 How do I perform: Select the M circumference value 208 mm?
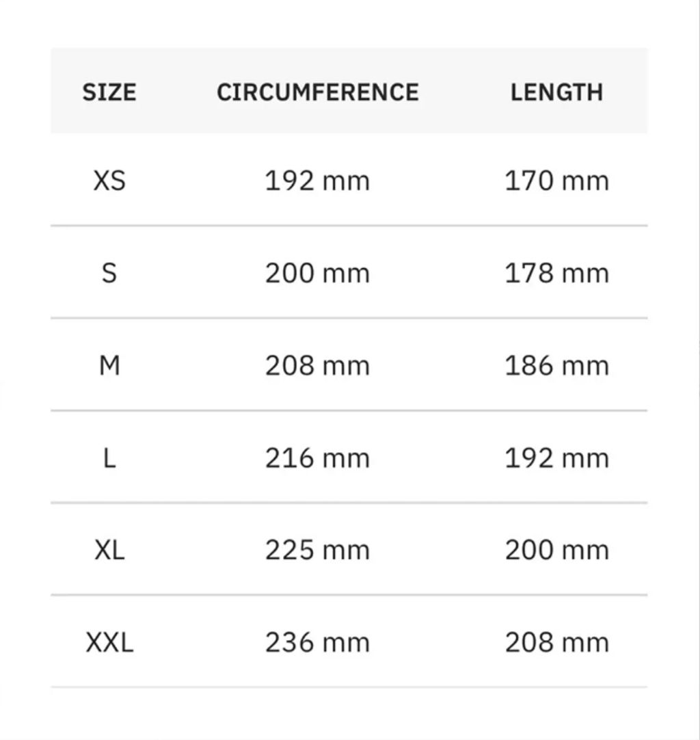pyautogui.click(x=317, y=365)
